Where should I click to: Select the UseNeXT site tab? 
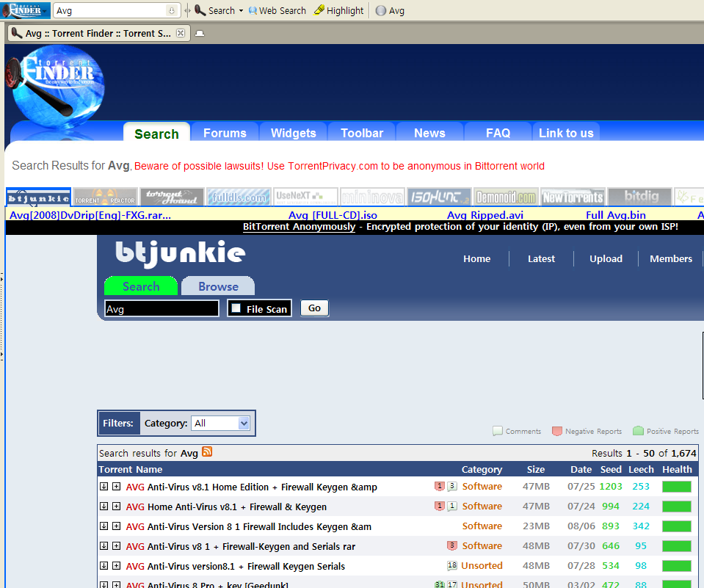(305, 197)
